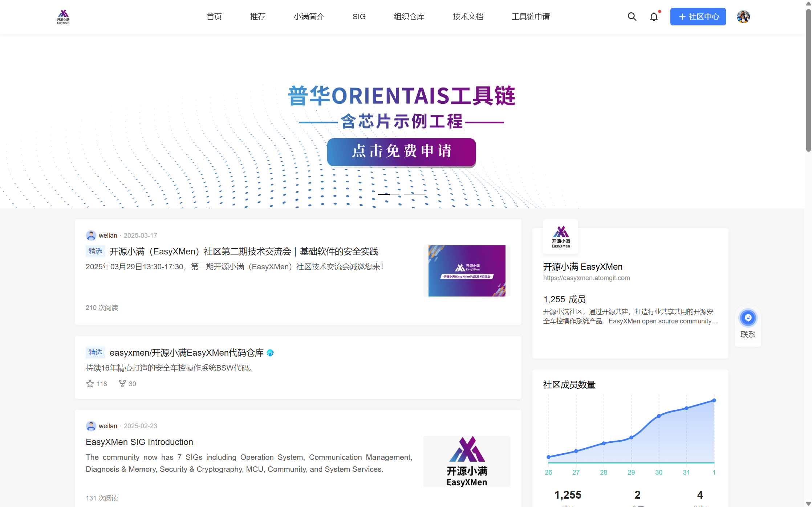Click the EasyXMen logo on the community card
This screenshot has height=507, width=812.
561,237
